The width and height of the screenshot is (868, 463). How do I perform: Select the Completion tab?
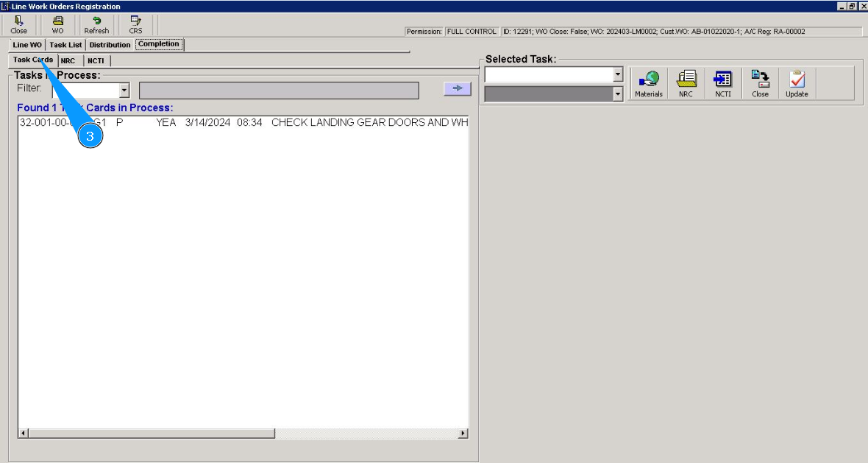(159, 44)
